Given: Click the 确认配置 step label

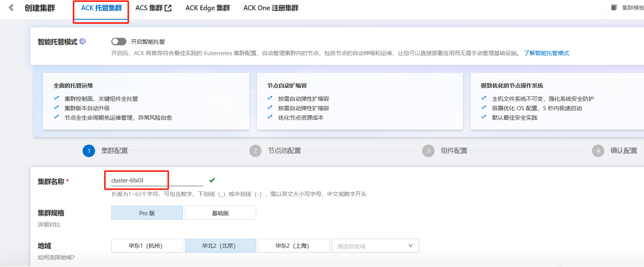Looking at the screenshot, I should 624,151.
